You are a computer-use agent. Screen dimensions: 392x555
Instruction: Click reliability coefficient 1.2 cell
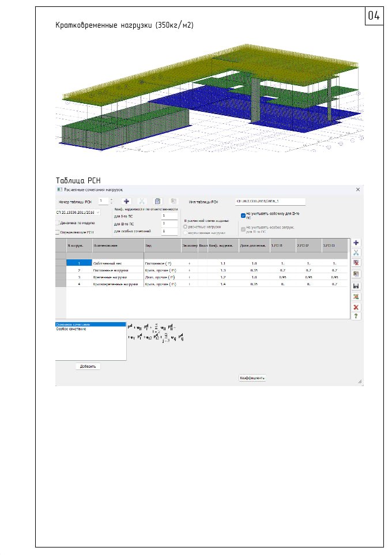[x=223, y=277]
